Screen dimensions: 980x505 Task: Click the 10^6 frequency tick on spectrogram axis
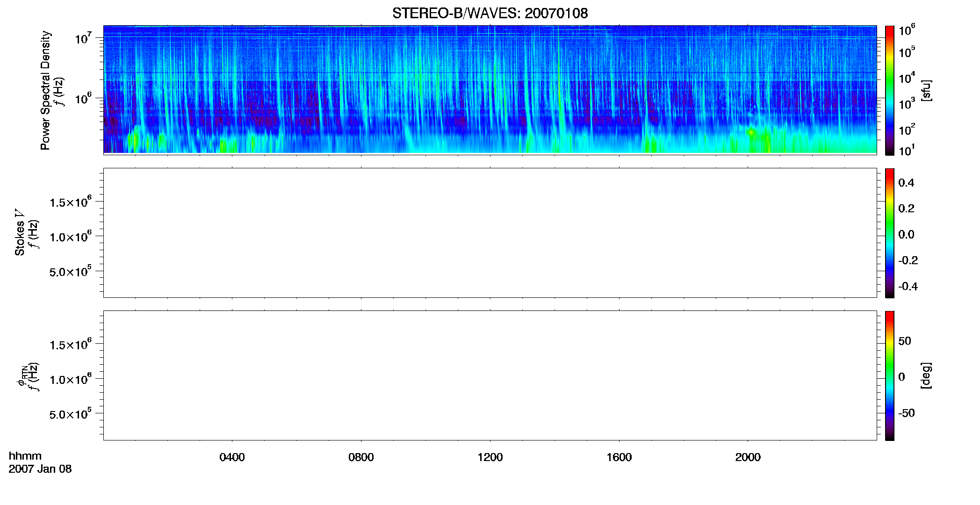83,99
